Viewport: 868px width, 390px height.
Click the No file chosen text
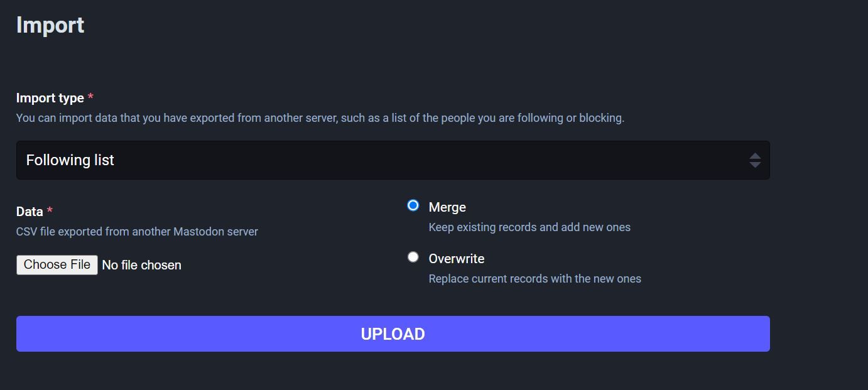pyautogui.click(x=141, y=264)
